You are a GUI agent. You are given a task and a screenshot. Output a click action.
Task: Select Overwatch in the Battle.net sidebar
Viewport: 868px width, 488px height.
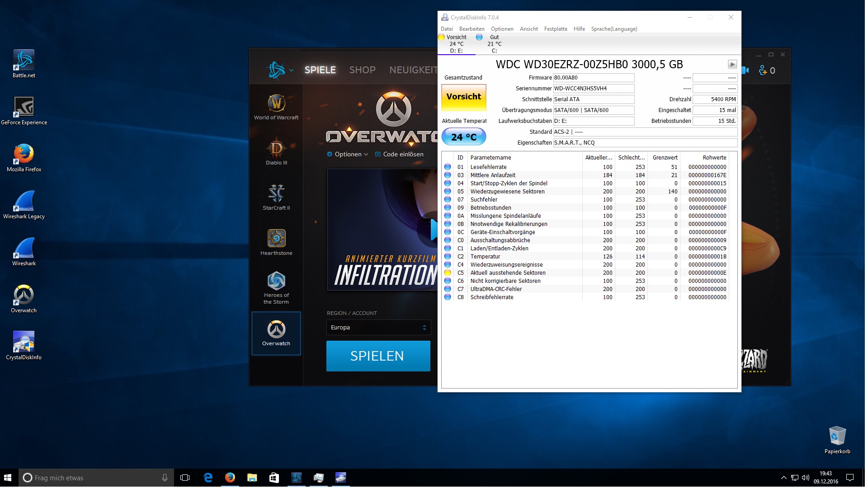(x=276, y=333)
